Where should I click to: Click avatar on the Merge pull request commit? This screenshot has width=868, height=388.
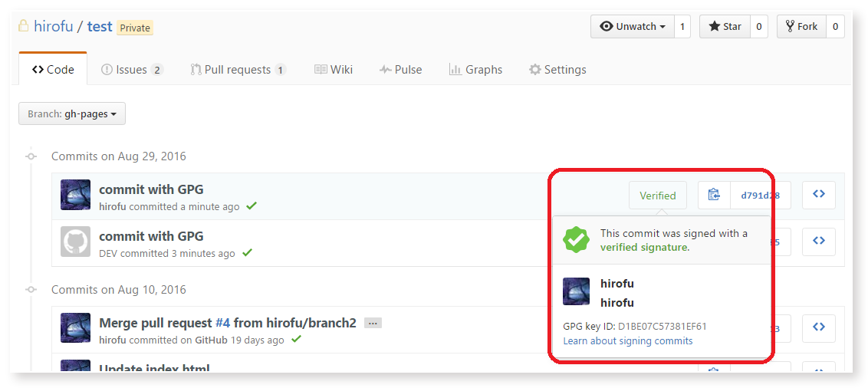tap(75, 327)
